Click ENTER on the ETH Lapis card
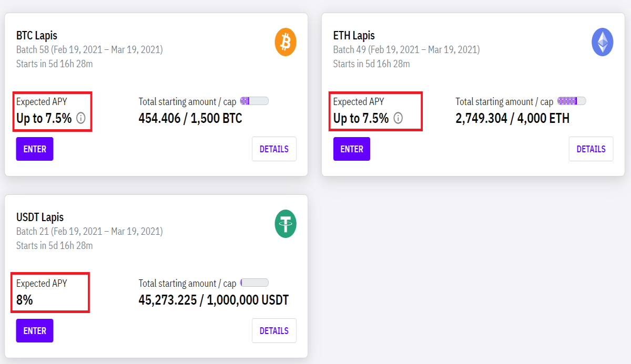631x364 pixels. [x=352, y=149]
